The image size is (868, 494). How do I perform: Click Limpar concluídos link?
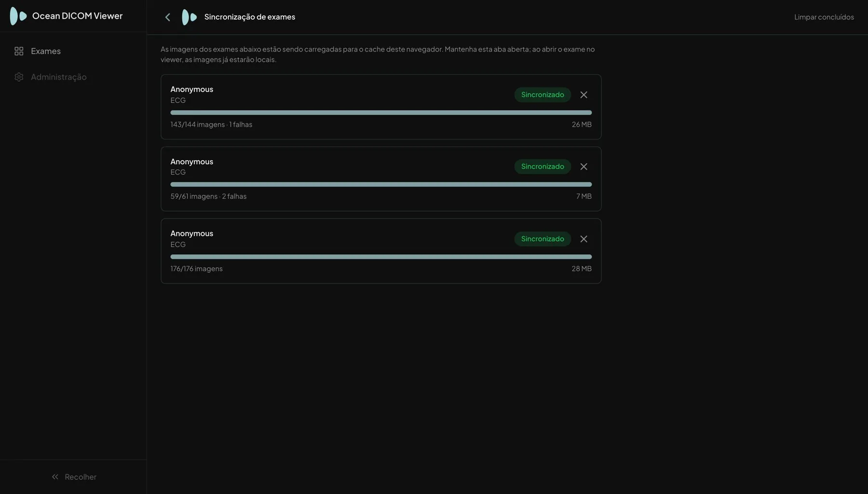pos(824,17)
